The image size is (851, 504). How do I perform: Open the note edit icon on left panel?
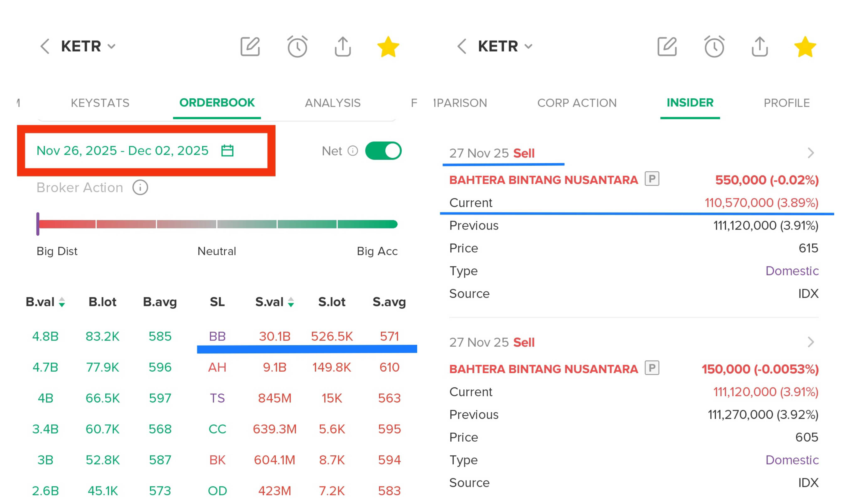[x=250, y=47]
